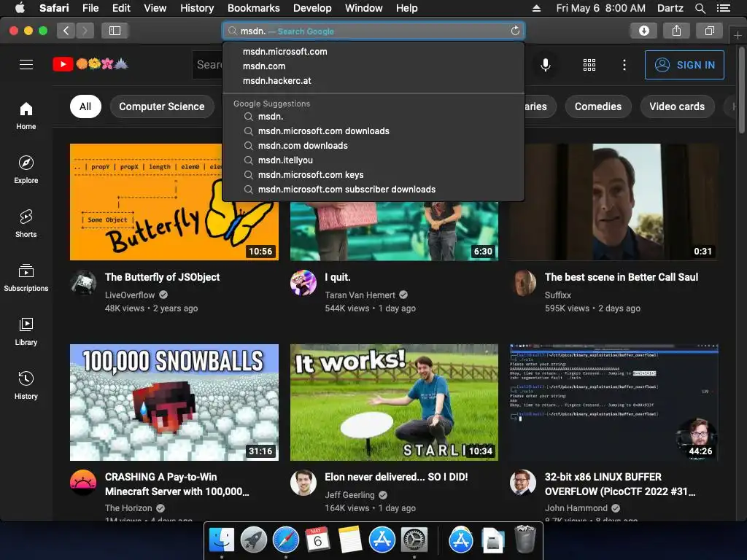Open the Develop menu

tap(312, 8)
